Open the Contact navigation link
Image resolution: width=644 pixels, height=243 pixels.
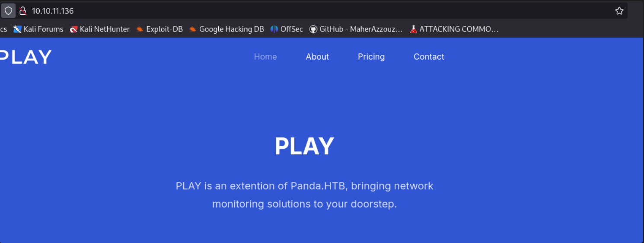coord(429,57)
